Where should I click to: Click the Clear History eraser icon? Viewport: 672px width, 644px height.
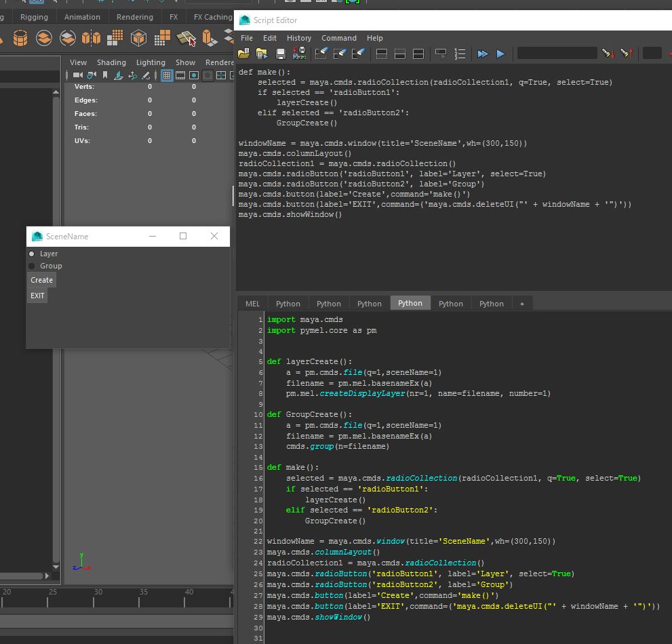click(x=321, y=54)
